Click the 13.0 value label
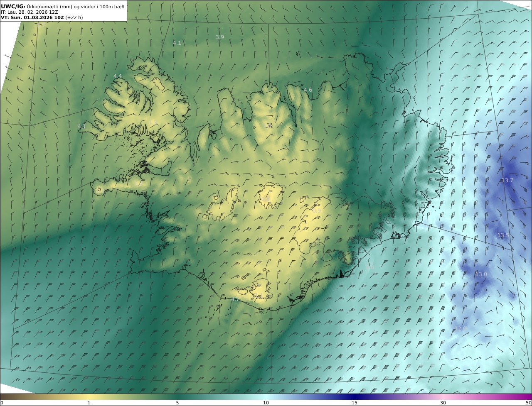532x406 pixels. (x=481, y=274)
